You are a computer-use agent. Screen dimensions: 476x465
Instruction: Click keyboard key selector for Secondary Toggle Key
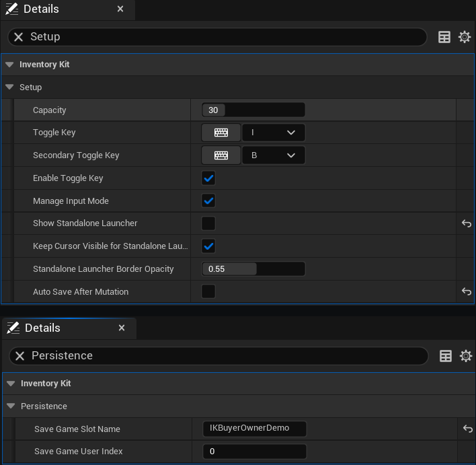[221, 155]
